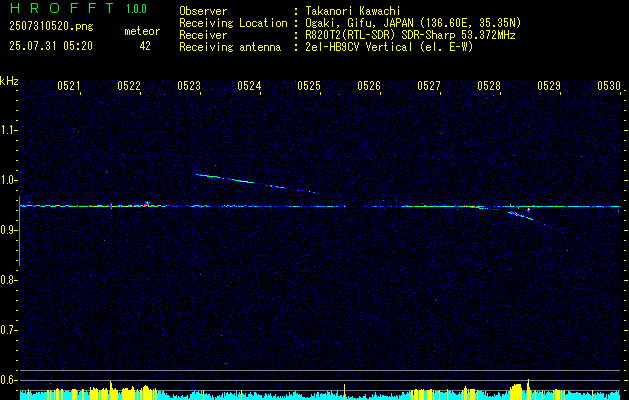This screenshot has height=400, width=629.
Task: Click the 0530 time axis label
Action: point(609,85)
